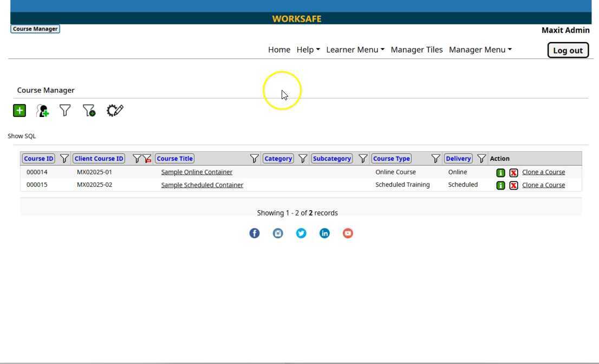This screenshot has height=364, width=599.
Task: Delete Sample Scheduled Container with red X
Action: tap(513, 185)
